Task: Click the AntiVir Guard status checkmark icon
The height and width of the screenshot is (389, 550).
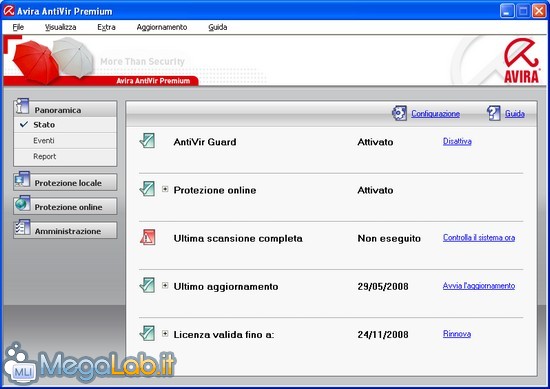Action: [x=147, y=141]
